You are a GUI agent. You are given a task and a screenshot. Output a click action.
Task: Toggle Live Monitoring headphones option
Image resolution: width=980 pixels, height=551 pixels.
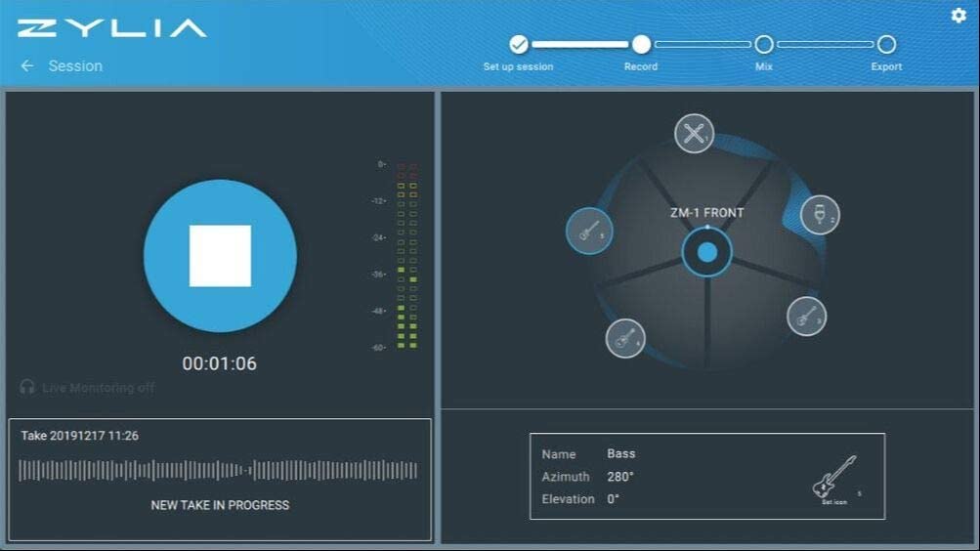click(87, 387)
